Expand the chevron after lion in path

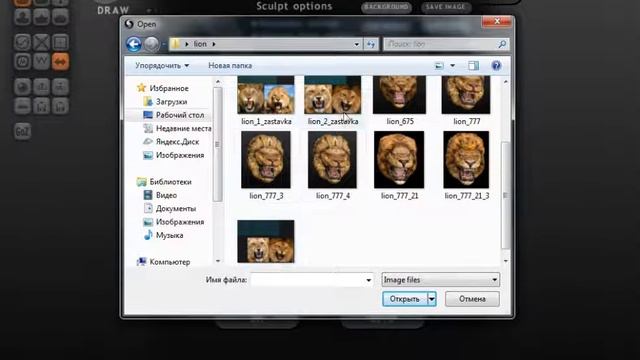213,44
